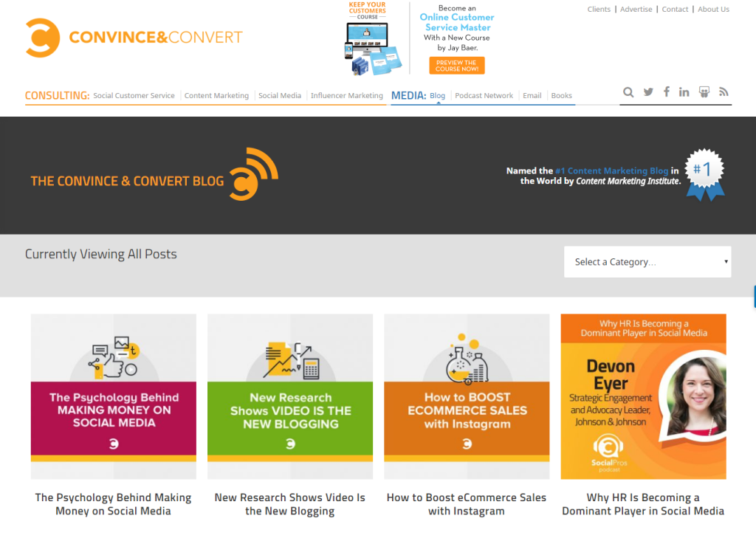Go to the About Us link
The height and width of the screenshot is (541, 756).
point(714,9)
